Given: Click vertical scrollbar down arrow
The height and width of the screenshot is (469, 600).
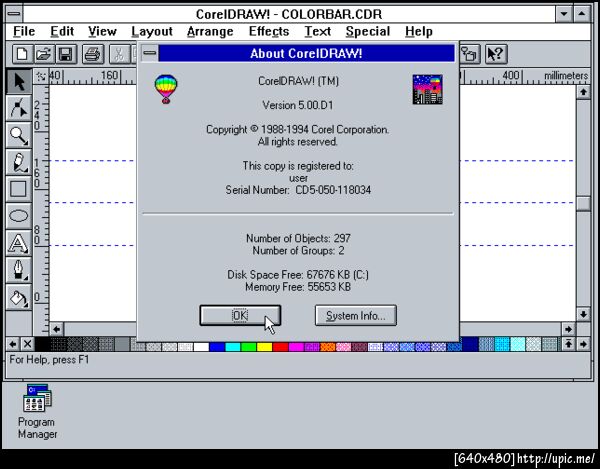Looking at the screenshot, I should [583, 314].
